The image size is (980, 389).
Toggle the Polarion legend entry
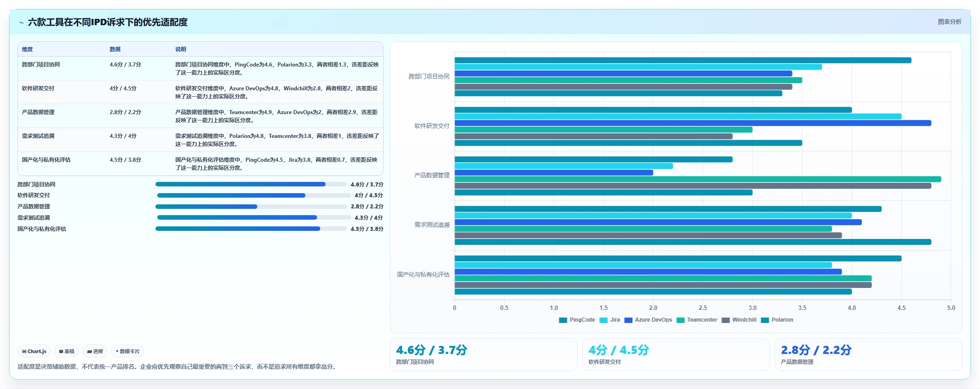pyautogui.click(x=777, y=320)
